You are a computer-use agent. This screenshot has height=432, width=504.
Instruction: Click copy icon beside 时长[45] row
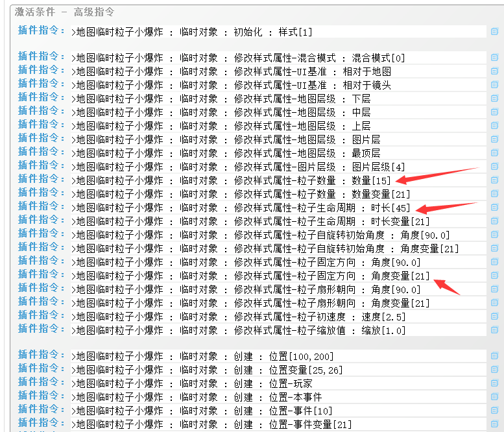coord(494,208)
